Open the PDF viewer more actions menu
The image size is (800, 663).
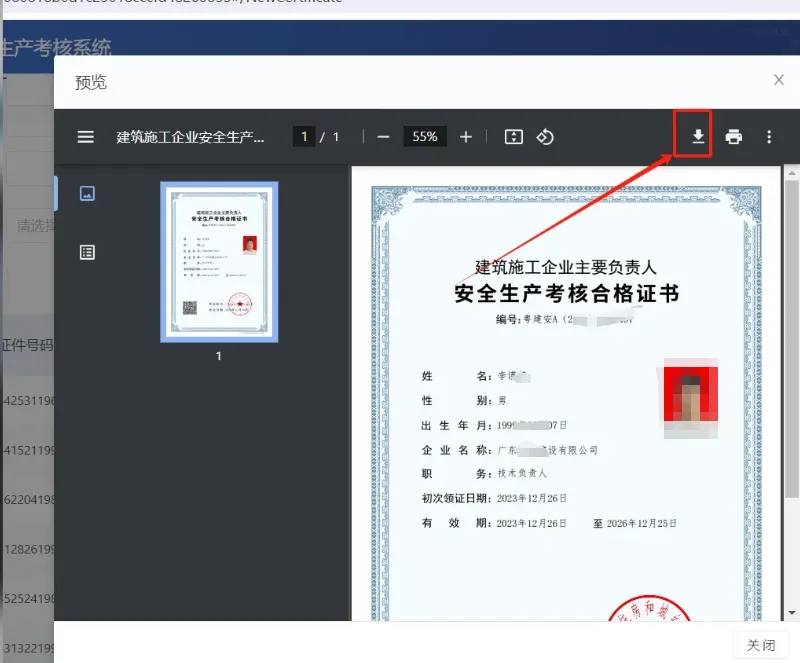coord(769,137)
